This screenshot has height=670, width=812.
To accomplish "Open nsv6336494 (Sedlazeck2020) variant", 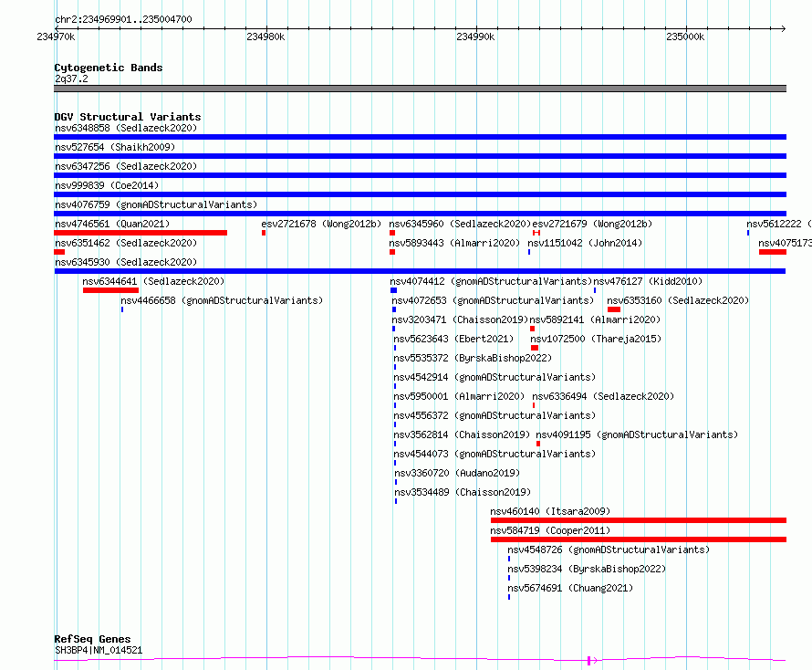I will click(603, 396).
